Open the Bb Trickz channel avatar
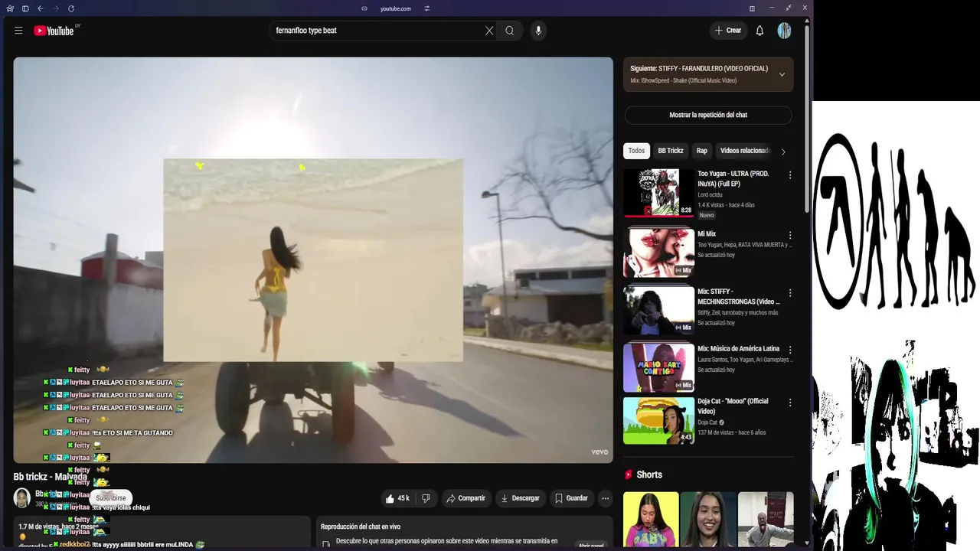The width and height of the screenshot is (980, 551). coord(22,497)
